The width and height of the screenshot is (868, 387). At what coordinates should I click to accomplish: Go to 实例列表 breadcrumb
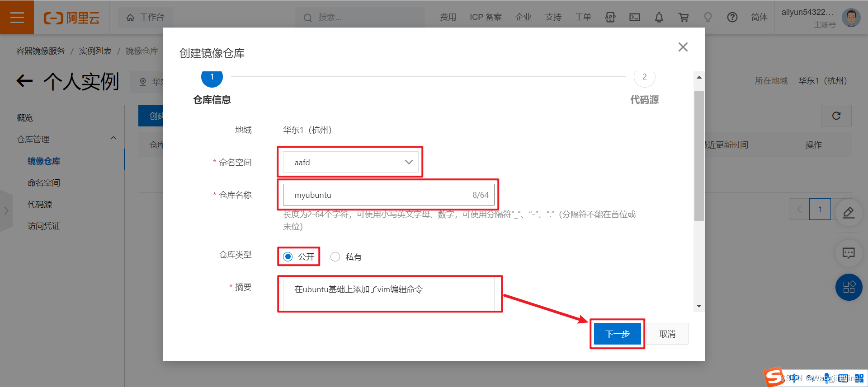coord(95,51)
